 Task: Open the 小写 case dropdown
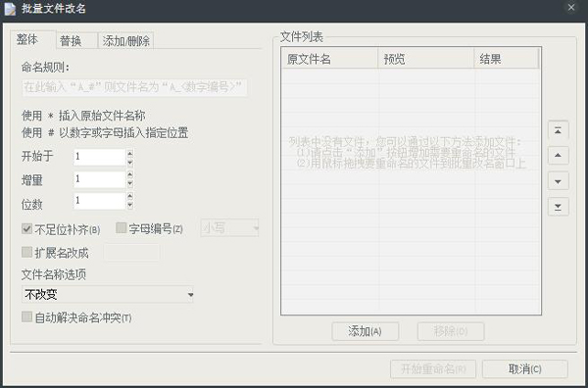(x=230, y=228)
